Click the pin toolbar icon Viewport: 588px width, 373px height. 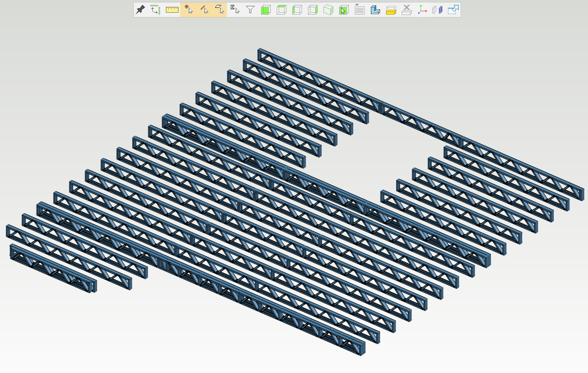pyautogui.click(x=141, y=10)
